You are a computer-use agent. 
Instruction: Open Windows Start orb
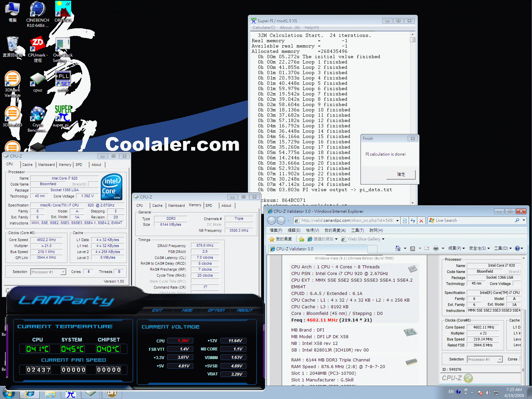click(9, 394)
